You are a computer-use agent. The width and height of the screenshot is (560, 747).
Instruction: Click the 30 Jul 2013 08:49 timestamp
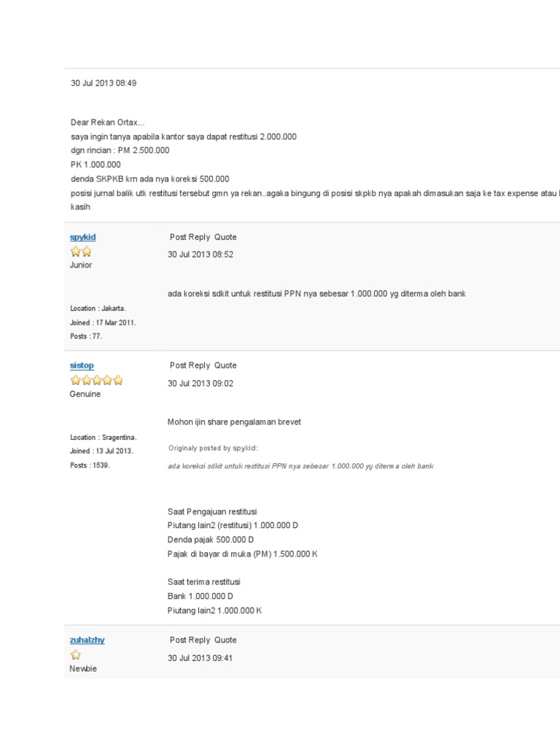pyautogui.click(x=104, y=83)
